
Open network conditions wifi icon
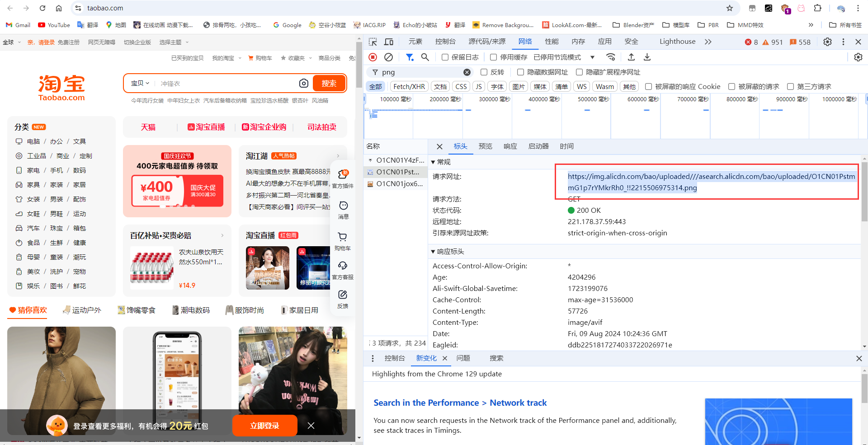click(x=611, y=57)
